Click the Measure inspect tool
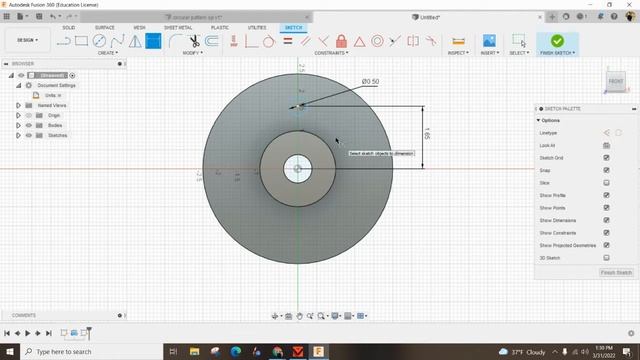 click(458, 41)
